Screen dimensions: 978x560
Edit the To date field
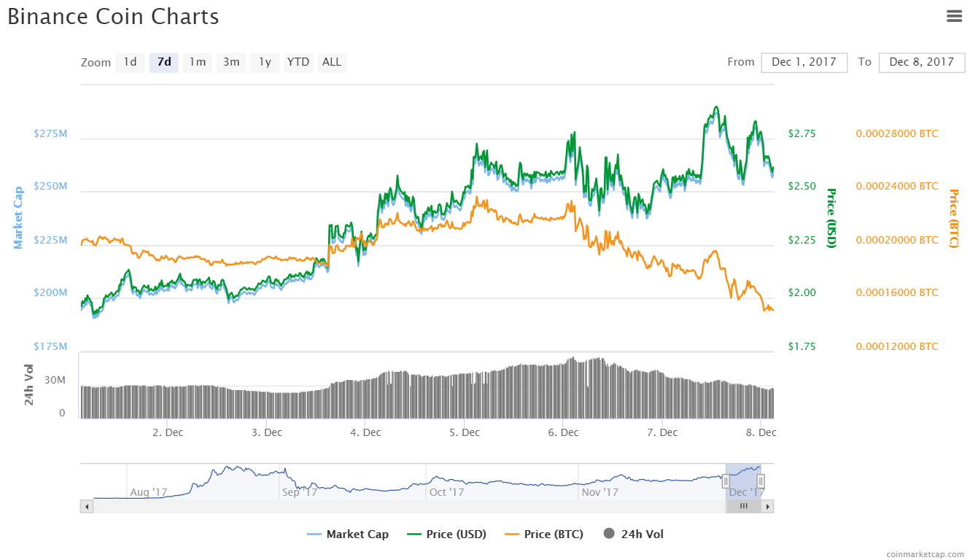[x=922, y=63]
